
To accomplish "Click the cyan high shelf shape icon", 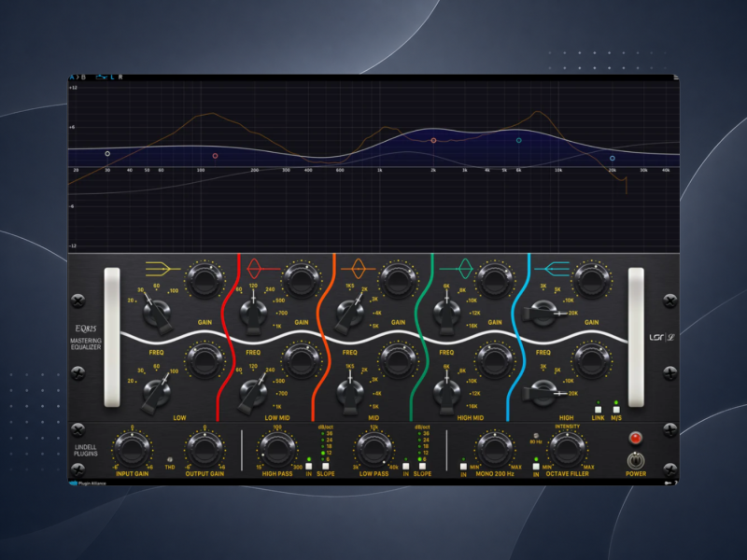I will click(552, 269).
